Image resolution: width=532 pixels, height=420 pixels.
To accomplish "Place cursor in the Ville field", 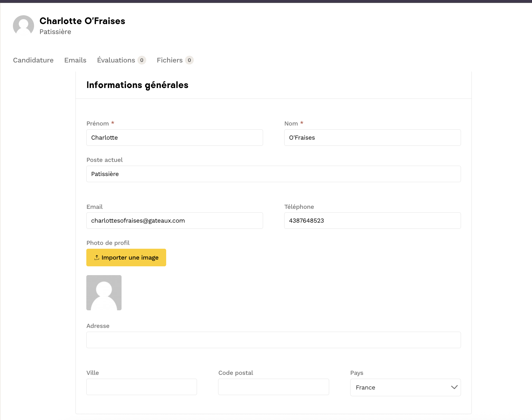I will pos(142,387).
